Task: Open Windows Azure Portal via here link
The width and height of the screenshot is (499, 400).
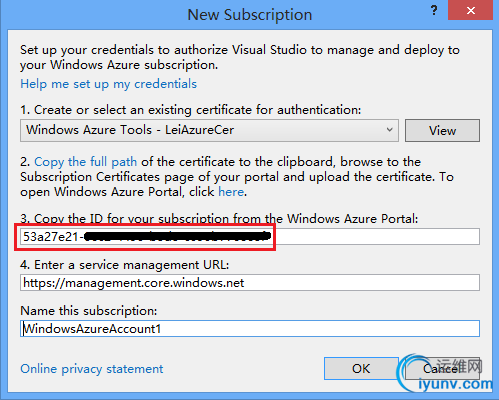Action: coord(231,192)
